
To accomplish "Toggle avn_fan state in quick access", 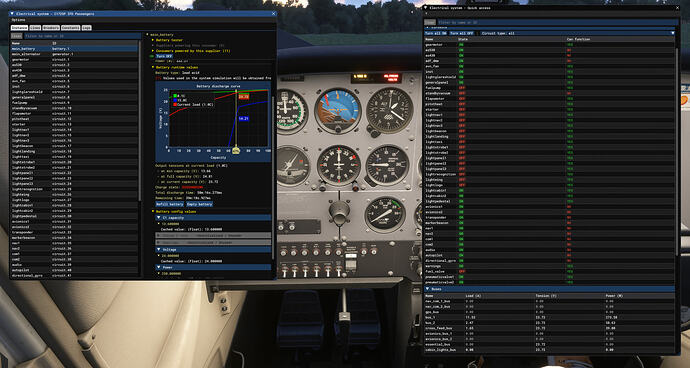I will (462, 66).
